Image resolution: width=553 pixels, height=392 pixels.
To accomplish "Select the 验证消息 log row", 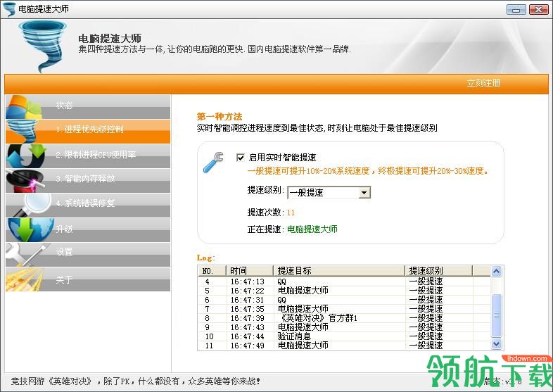I will click(344, 336).
